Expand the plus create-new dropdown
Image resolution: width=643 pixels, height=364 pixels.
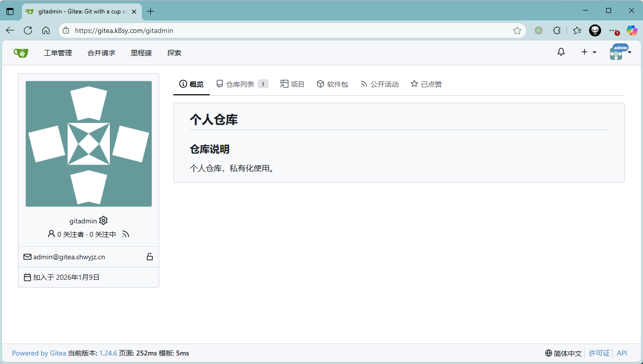(x=589, y=52)
